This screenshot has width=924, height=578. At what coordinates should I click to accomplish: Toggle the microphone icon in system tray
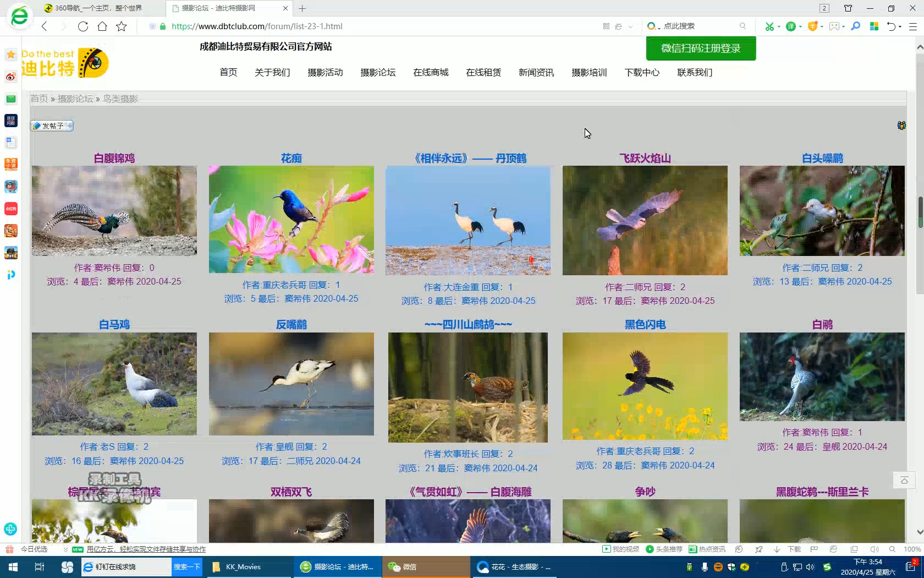[x=705, y=567]
